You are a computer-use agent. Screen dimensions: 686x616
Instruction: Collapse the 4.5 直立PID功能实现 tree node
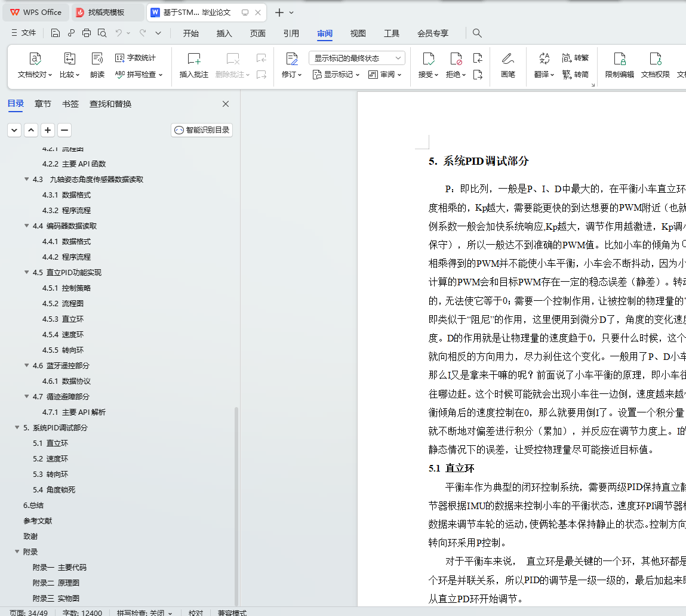(27, 272)
